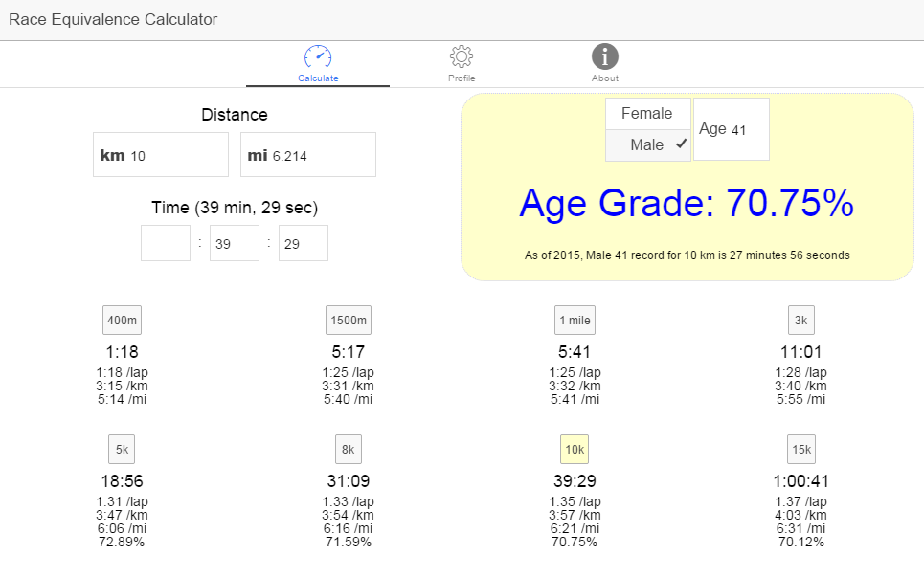Select the Male gender option
This screenshot has width=924, height=577.
click(647, 144)
